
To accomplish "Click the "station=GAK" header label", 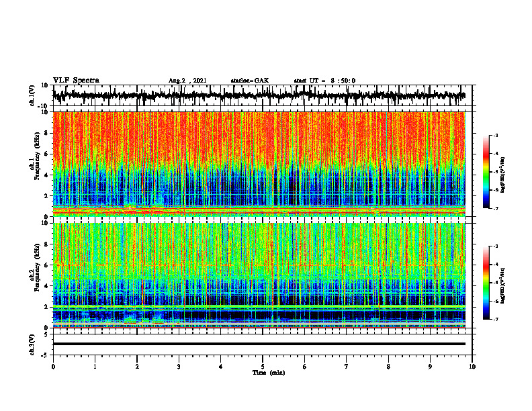I will (250, 81).
